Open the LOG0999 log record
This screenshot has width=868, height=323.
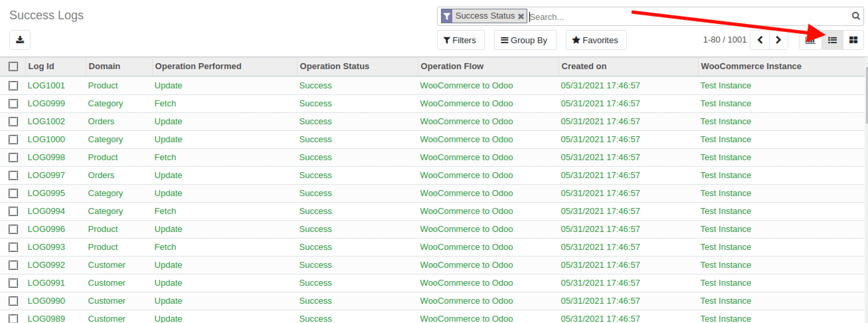point(46,103)
